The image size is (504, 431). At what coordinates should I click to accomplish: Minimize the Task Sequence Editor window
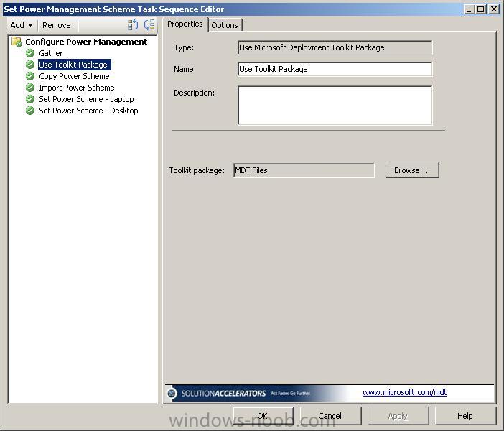tap(469, 9)
